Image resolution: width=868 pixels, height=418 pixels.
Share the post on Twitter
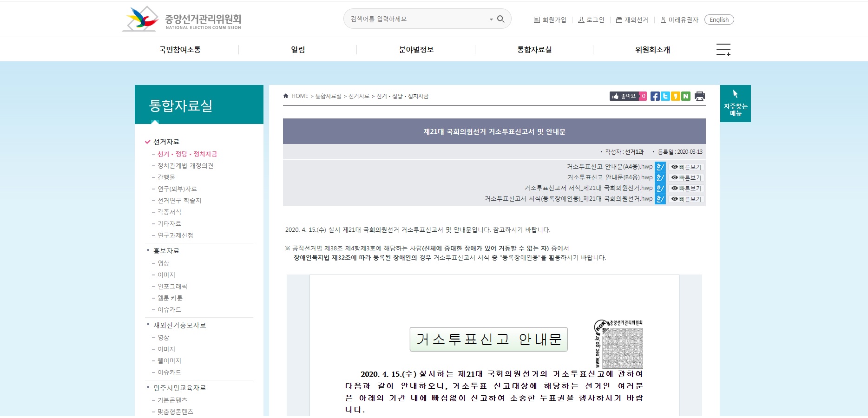click(x=665, y=96)
